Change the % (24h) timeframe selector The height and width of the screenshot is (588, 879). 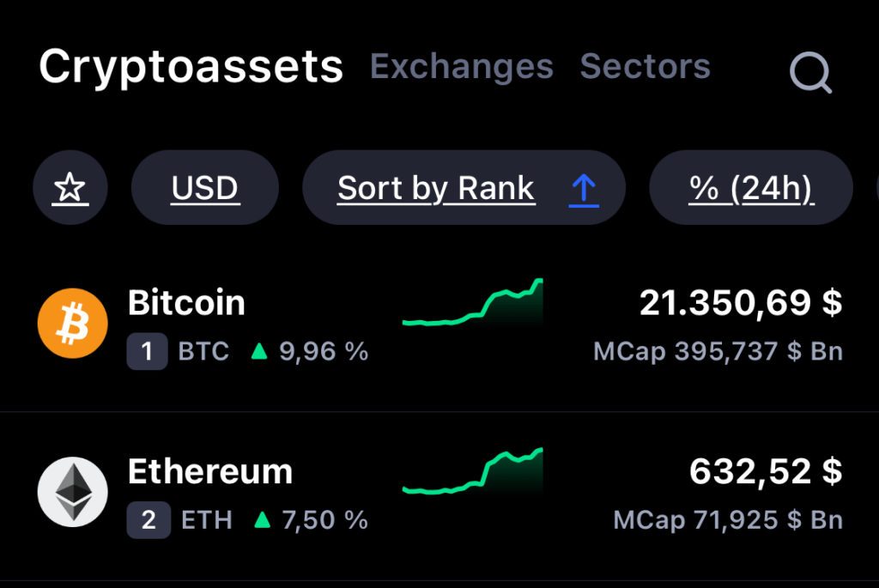pyautogui.click(x=751, y=187)
